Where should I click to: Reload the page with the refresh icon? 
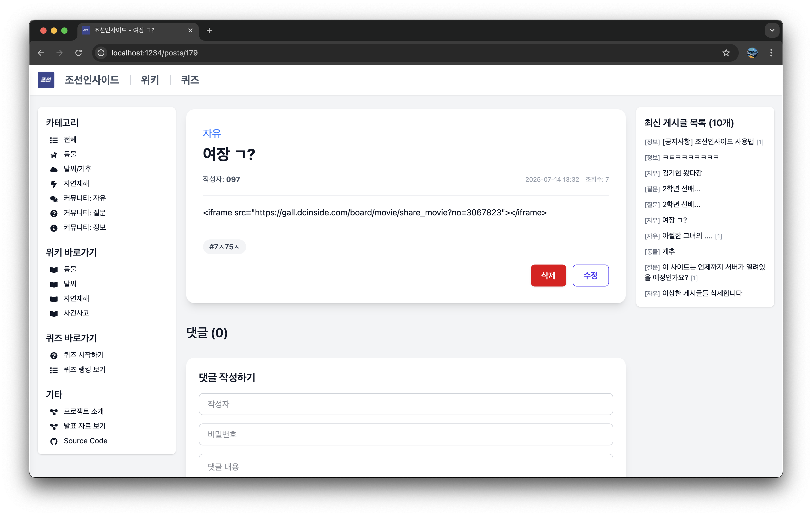[78, 53]
